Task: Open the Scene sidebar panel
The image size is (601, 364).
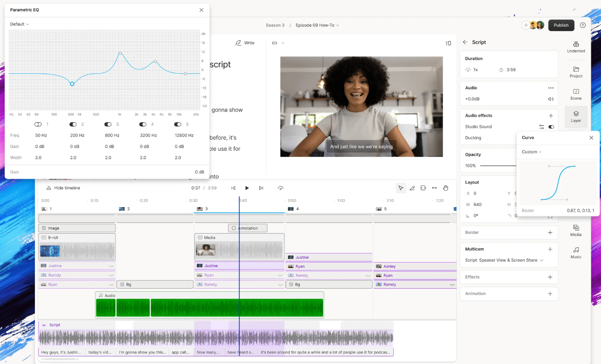Action: pos(576,94)
